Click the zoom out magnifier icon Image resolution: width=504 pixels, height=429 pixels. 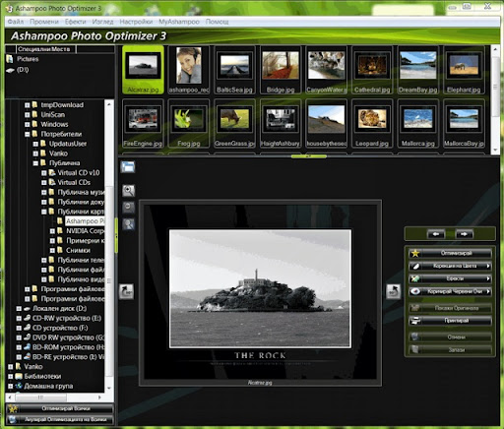click(x=128, y=207)
